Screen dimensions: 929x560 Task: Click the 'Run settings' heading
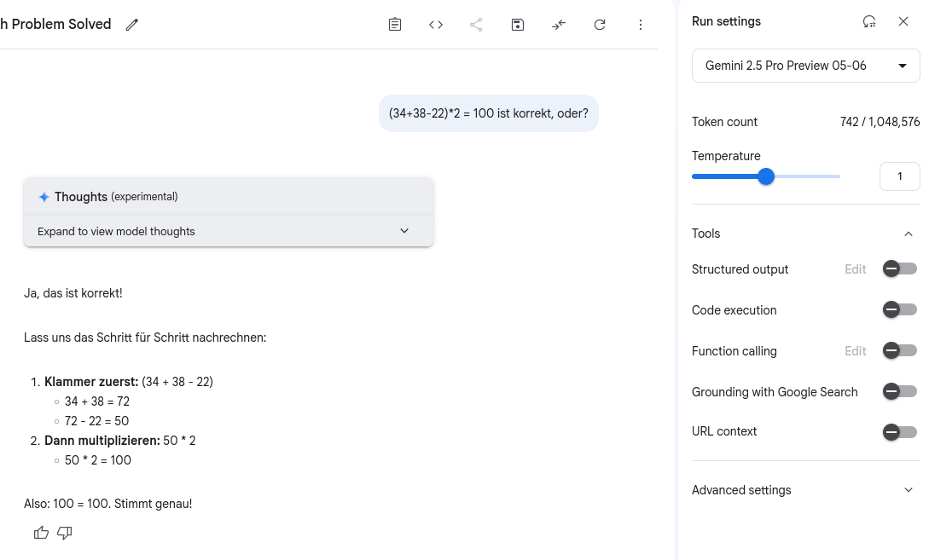pyautogui.click(x=726, y=21)
